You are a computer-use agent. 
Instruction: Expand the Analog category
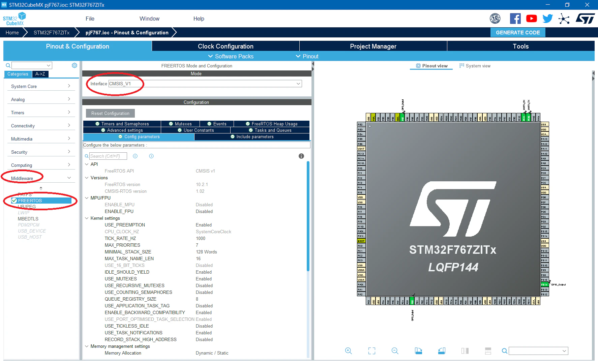[41, 99]
